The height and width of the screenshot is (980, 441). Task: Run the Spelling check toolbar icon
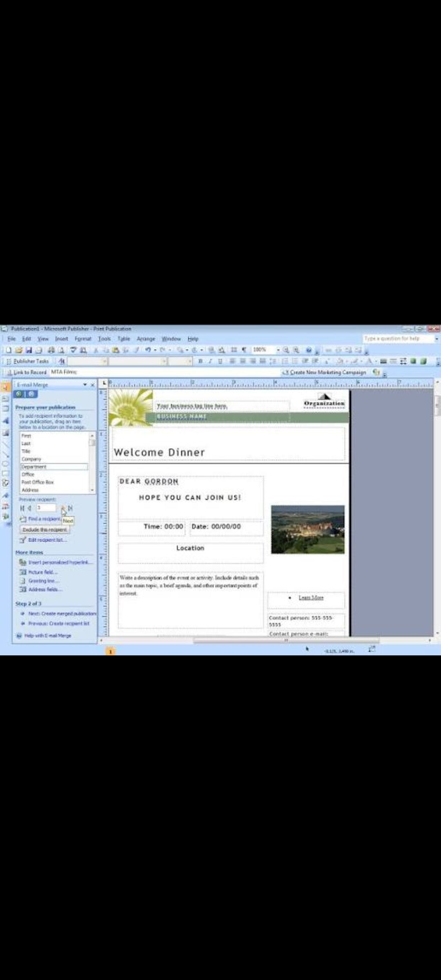pyautogui.click(x=73, y=350)
